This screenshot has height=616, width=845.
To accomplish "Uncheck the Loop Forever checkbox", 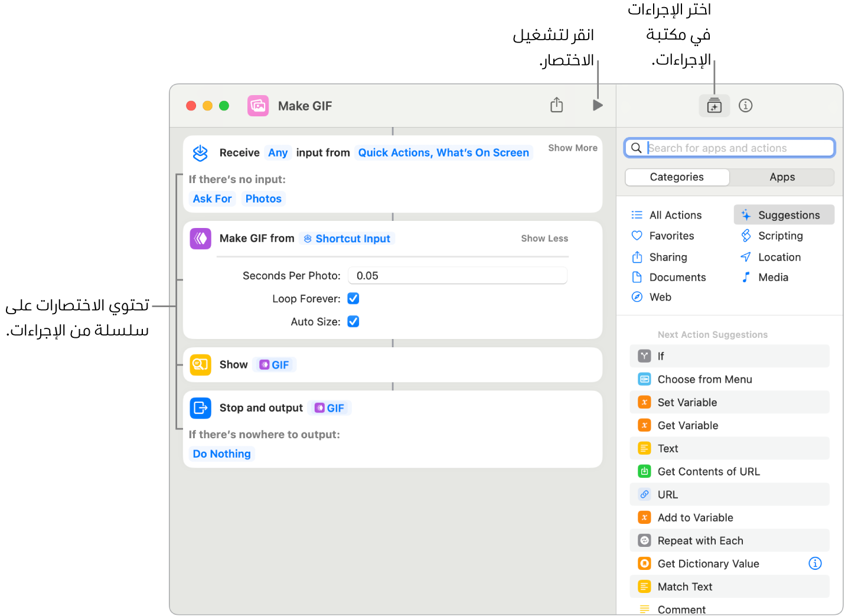I will 353,298.
